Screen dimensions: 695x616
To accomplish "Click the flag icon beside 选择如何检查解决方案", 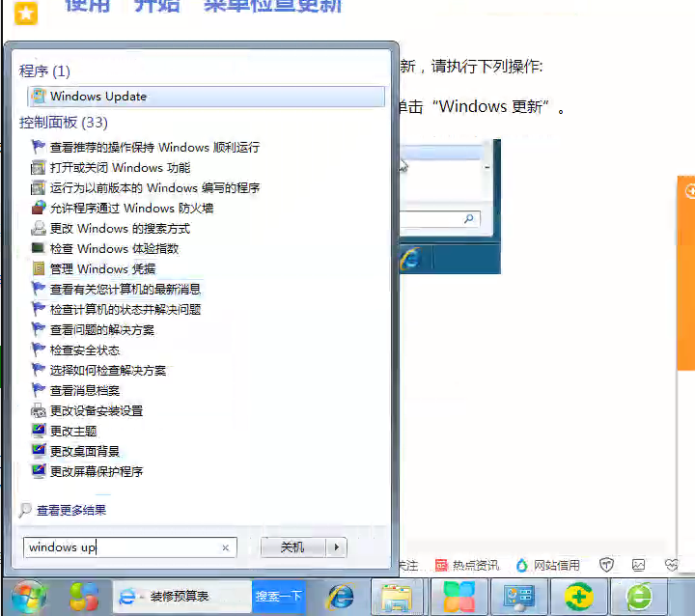I will pyautogui.click(x=38, y=371).
